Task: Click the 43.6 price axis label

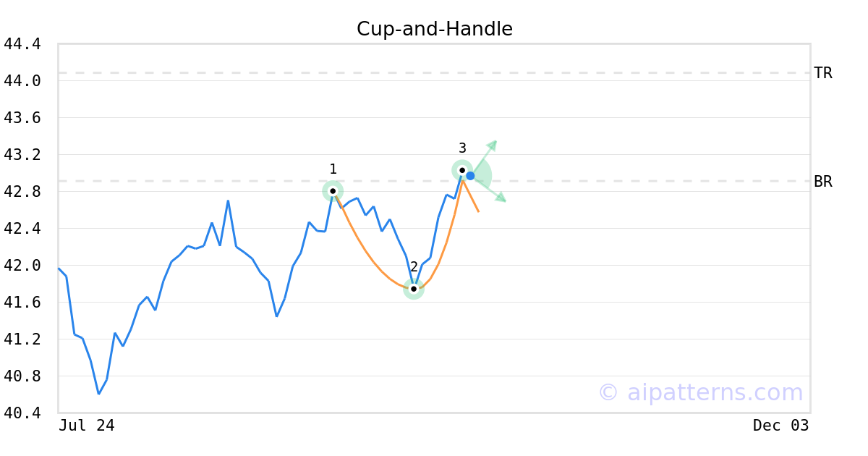Action: coord(22,118)
